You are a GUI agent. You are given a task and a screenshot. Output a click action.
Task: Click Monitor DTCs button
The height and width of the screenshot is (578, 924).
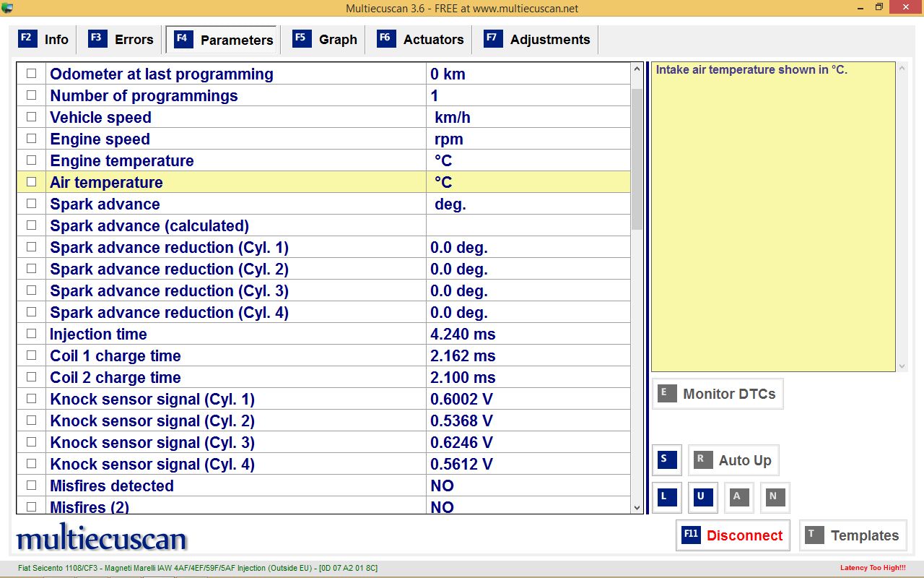[x=718, y=394]
